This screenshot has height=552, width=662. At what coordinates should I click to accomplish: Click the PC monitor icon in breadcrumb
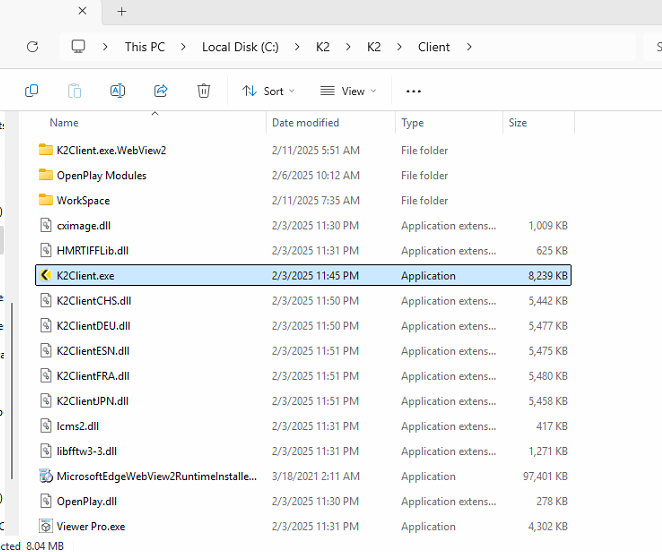tap(78, 46)
